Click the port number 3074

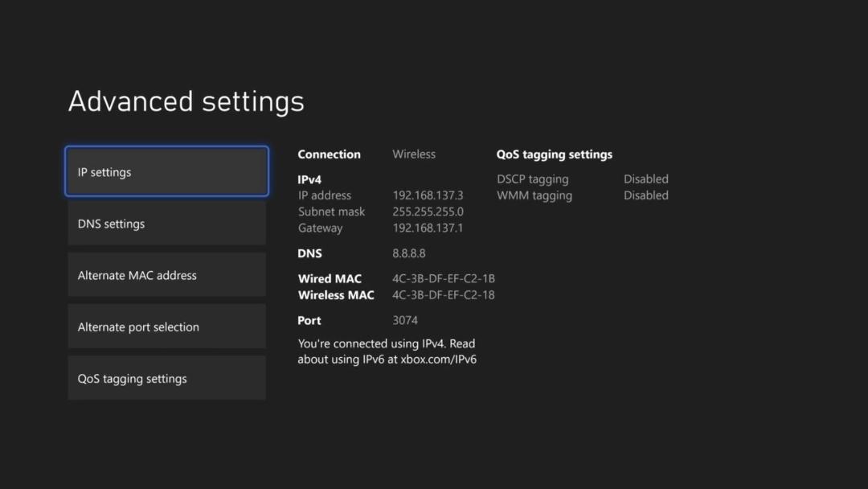click(x=405, y=320)
